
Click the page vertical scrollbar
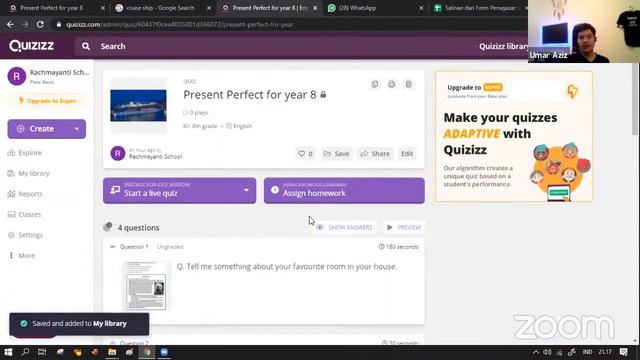tap(635, 99)
